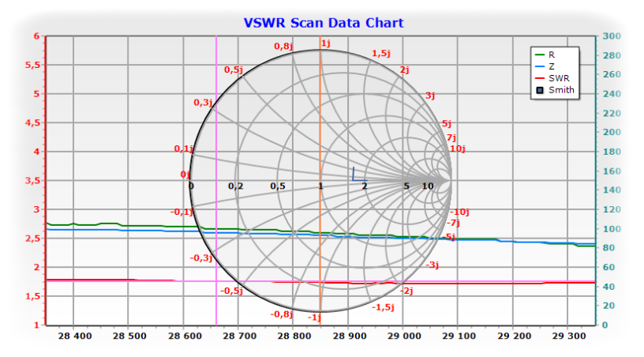Image resolution: width=644 pixels, height=357 pixels.
Task: Click the Smith chart -10j label
Action: coord(459,212)
